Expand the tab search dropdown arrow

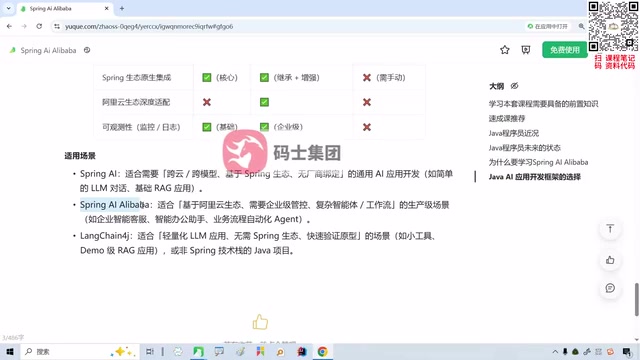8,8
